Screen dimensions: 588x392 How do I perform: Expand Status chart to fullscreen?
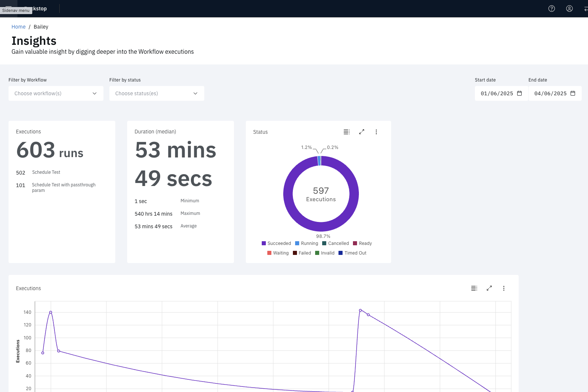pyautogui.click(x=361, y=132)
